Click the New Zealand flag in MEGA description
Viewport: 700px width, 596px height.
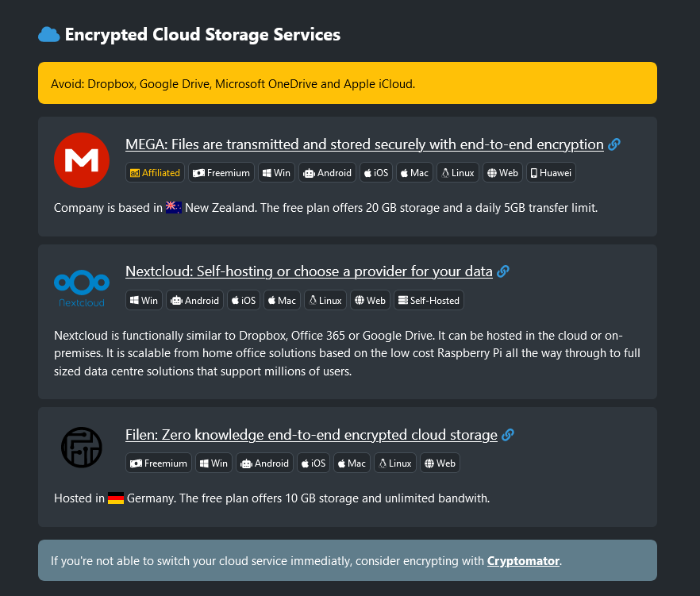click(174, 208)
